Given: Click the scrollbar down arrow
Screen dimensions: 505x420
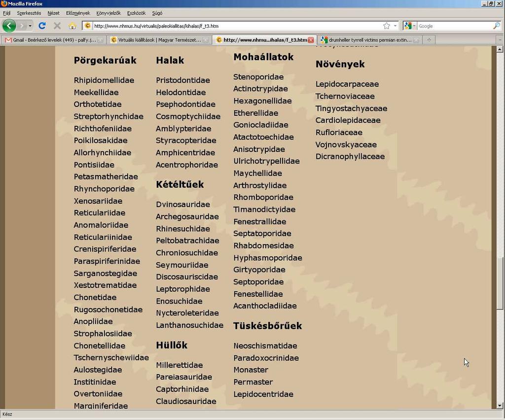Looking at the screenshot, I should click(x=500, y=406).
